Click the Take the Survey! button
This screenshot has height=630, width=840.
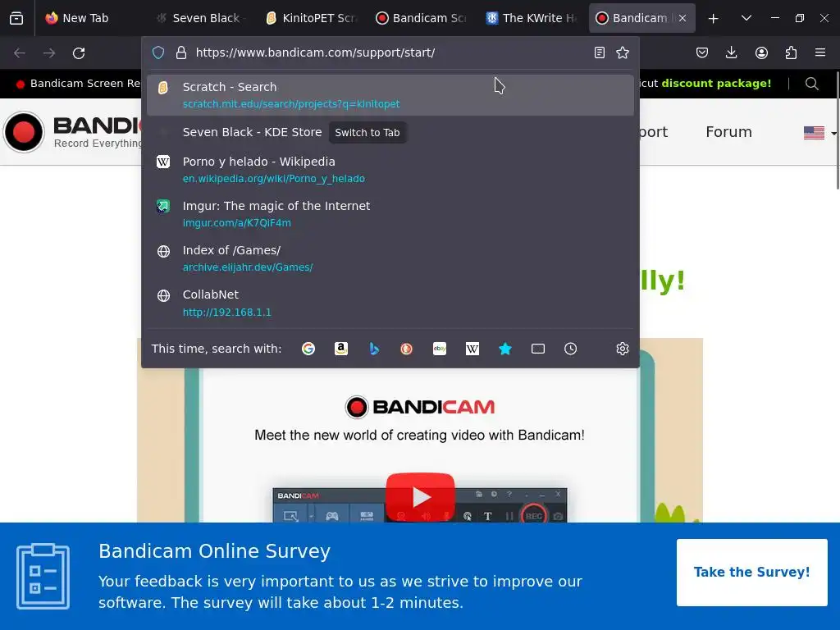click(x=751, y=572)
